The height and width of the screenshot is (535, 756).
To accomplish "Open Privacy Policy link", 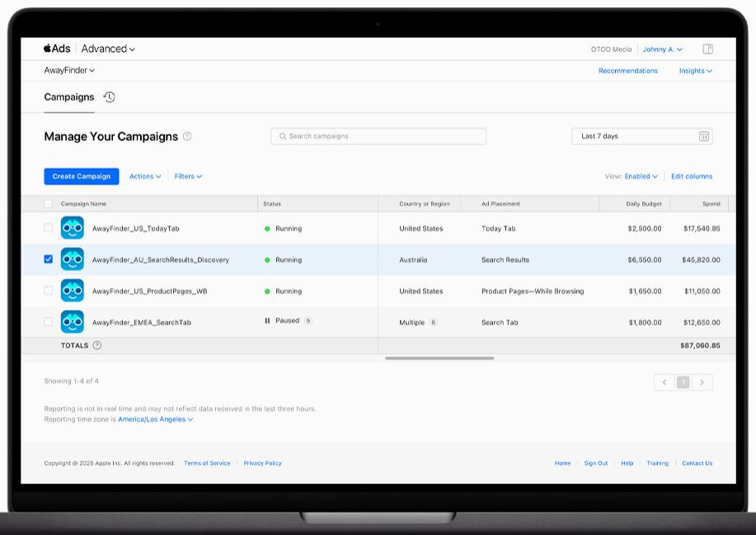I will click(262, 463).
